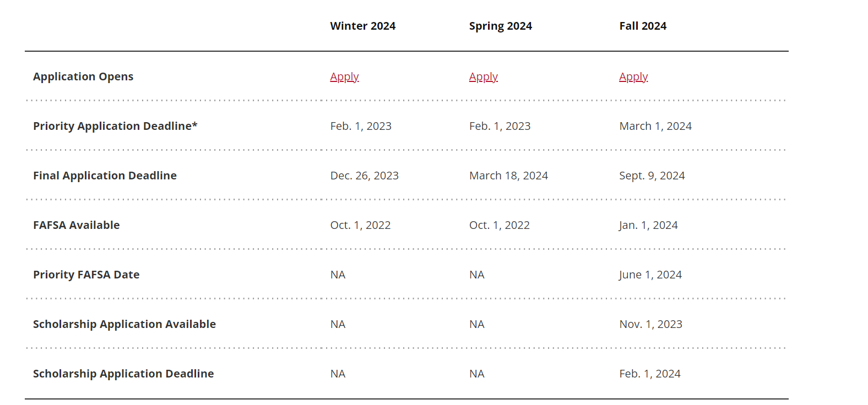
Task: Select the Spring 2024 column header
Action: click(501, 26)
